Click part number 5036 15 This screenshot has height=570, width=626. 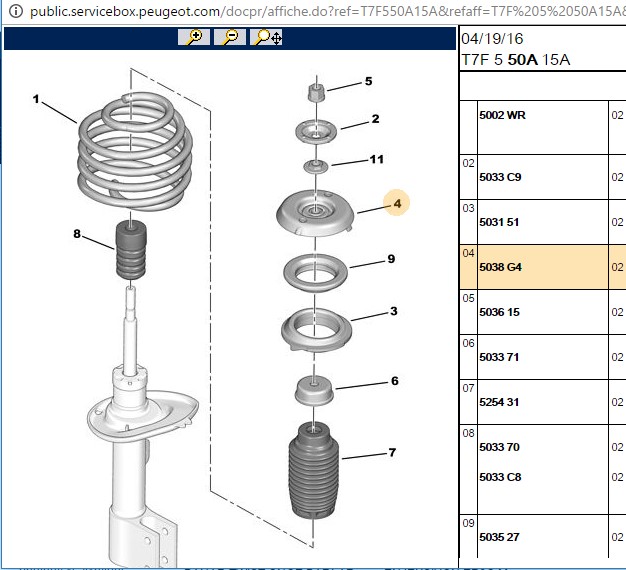click(499, 312)
